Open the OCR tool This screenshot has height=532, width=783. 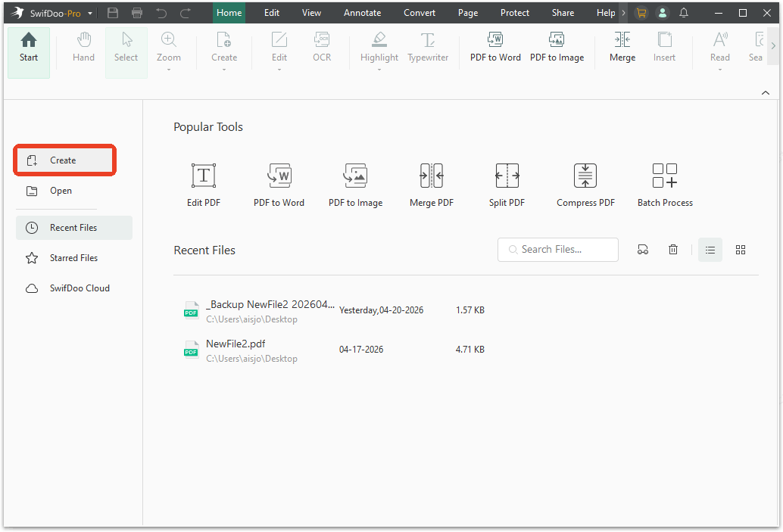(321, 49)
